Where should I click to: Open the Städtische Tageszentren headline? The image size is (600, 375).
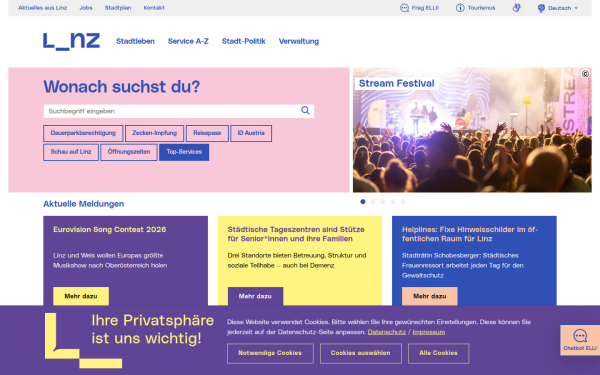pos(296,234)
